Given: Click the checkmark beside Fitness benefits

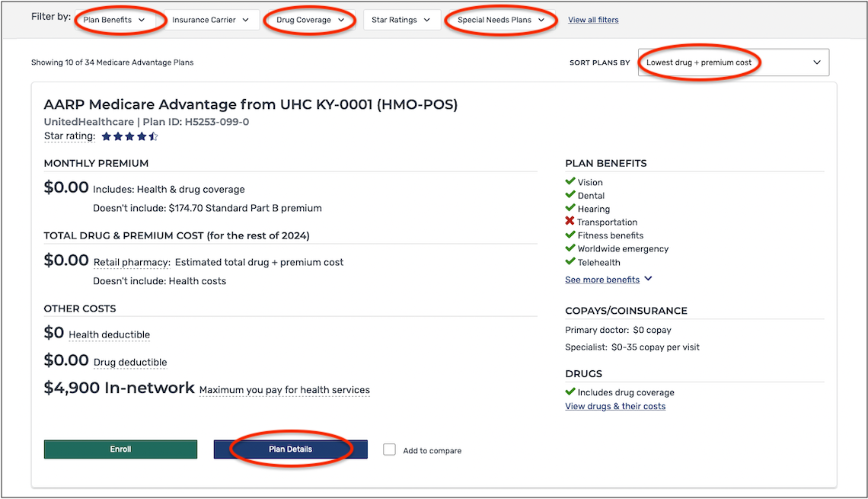Looking at the screenshot, I should (570, 235).
